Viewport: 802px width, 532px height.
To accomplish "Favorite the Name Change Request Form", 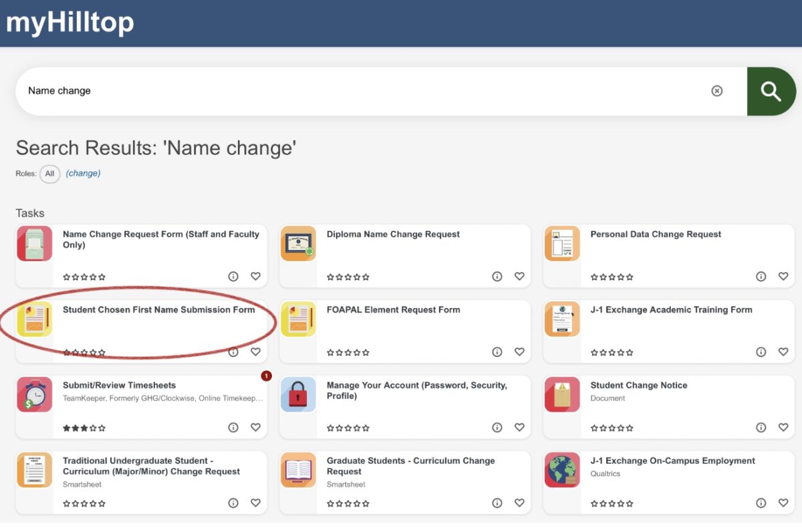I will (255, 276).
